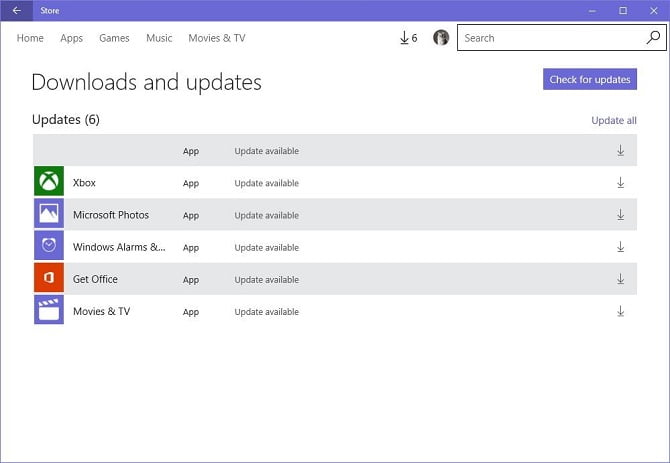Open the Apps tab

pyautogui.click(x=71, y=38)
